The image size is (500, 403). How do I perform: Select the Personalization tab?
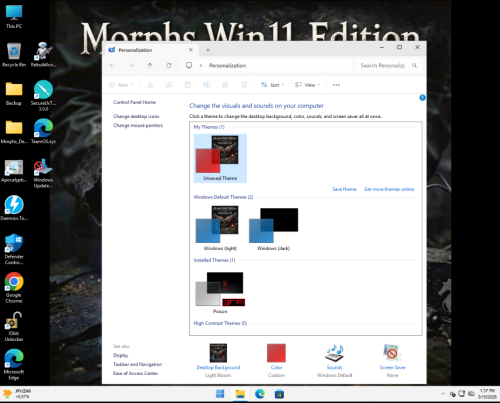point(151,50)
